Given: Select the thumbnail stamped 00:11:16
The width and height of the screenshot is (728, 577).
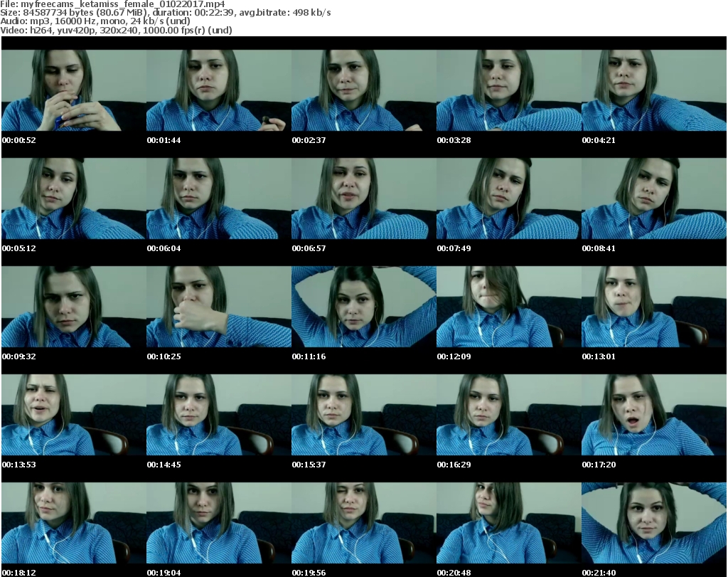Looking at the screenshot, I should (363, 307).
